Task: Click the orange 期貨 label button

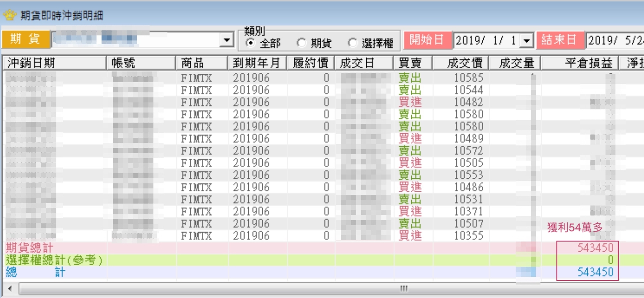Action: tap(25, 39)
